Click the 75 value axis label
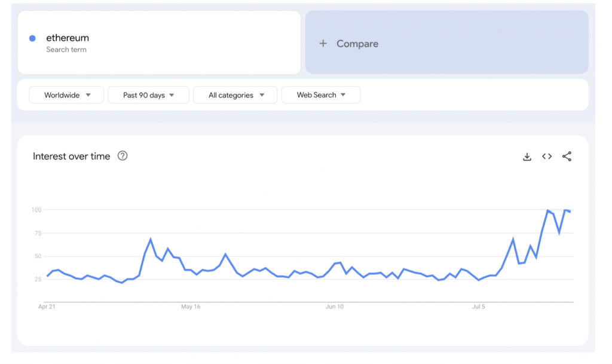This screenshot has width=612, height=364. click(38, 233)
